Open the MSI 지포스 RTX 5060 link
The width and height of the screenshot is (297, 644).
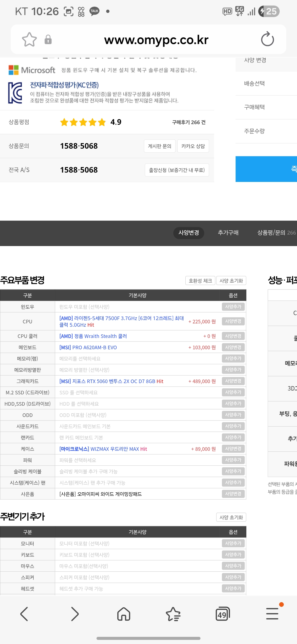(111, 381)
